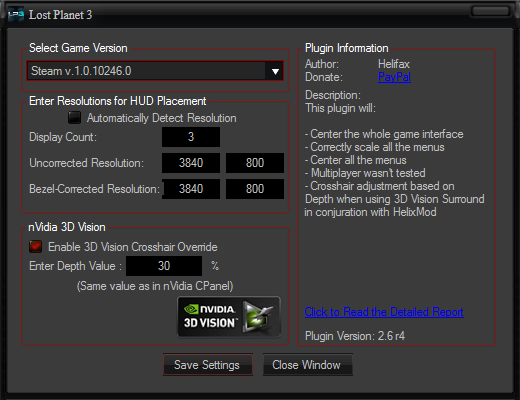The image size is (520, 400).
Task: Click Uncorrected Resolution width field 3840
Action: coord(191,163)
